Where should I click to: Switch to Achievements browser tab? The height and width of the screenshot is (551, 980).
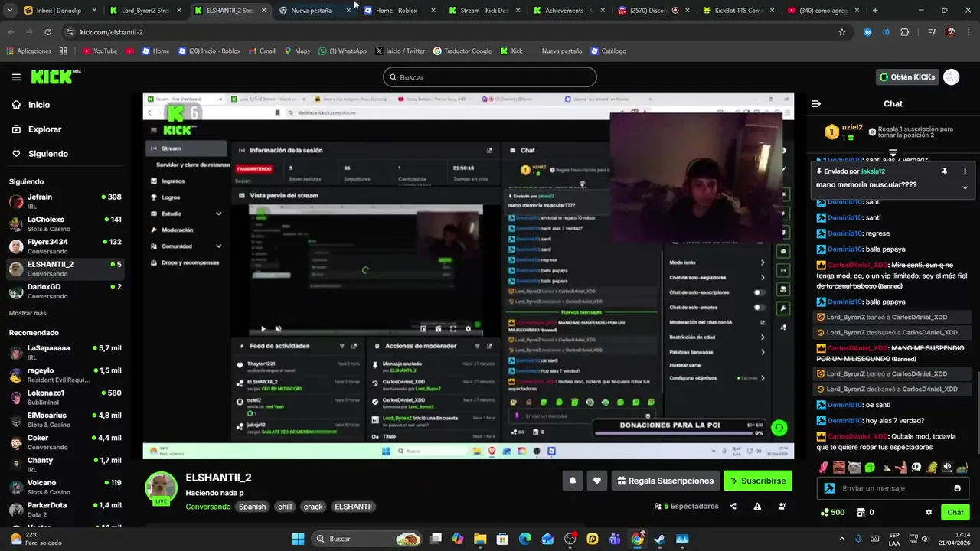568,11
